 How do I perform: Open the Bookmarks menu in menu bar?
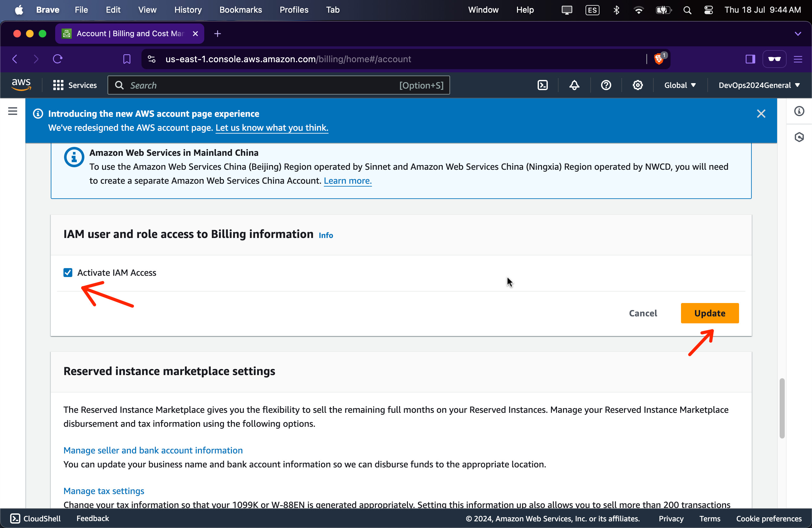click(240, 10)
